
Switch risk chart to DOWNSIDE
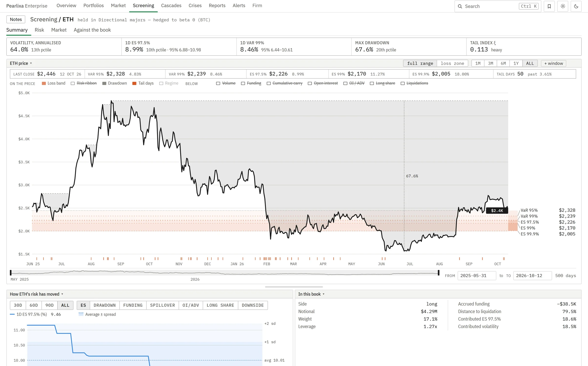[x=253, y=305]
